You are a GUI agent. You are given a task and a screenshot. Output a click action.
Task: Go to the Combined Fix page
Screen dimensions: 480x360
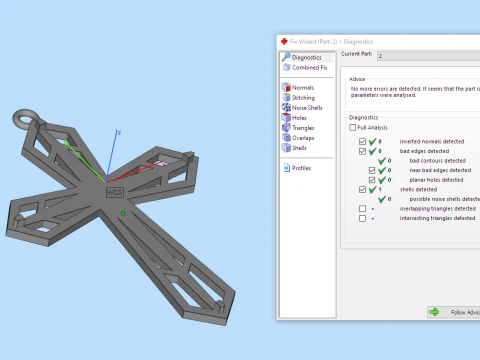310,67
